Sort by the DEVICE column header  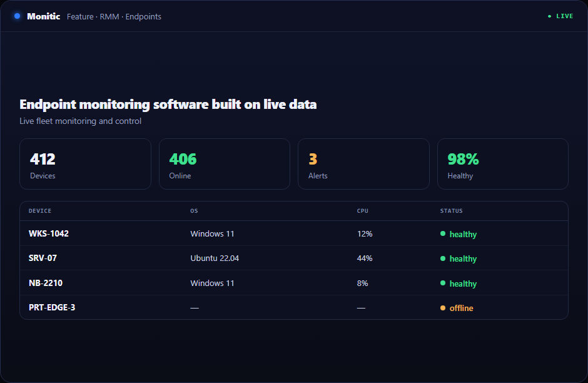pyautogui.click(x=40, y=211)
